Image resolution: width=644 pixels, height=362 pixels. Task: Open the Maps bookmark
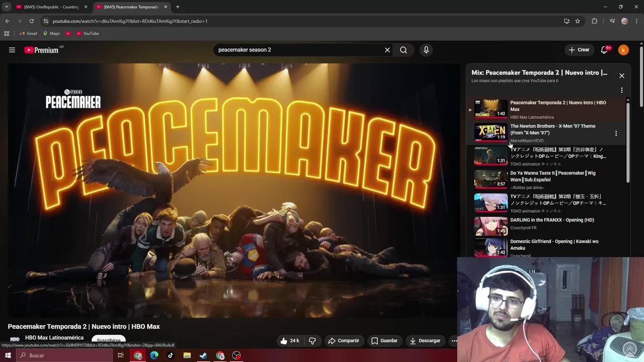tap(51, 34)
